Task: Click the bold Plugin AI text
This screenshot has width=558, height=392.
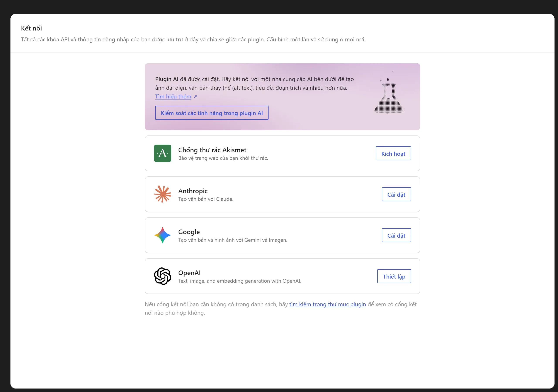Action: tap(167, 79)
